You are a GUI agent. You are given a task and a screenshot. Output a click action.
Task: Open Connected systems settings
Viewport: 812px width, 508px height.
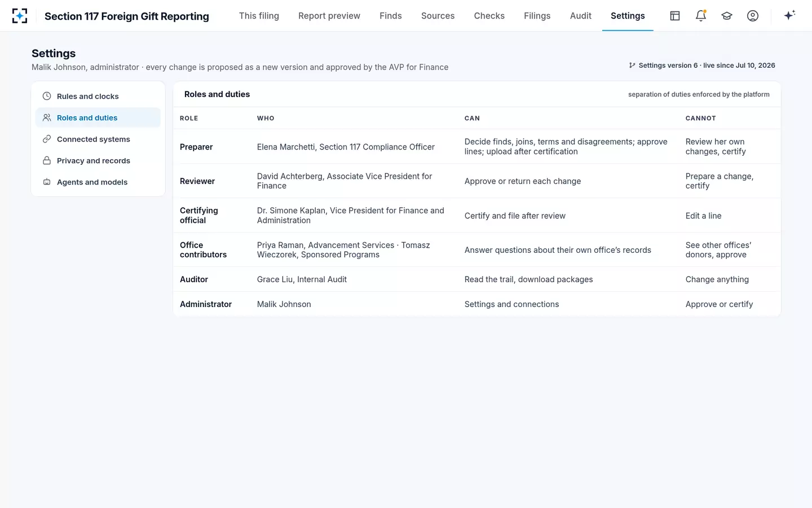point(98,139)
